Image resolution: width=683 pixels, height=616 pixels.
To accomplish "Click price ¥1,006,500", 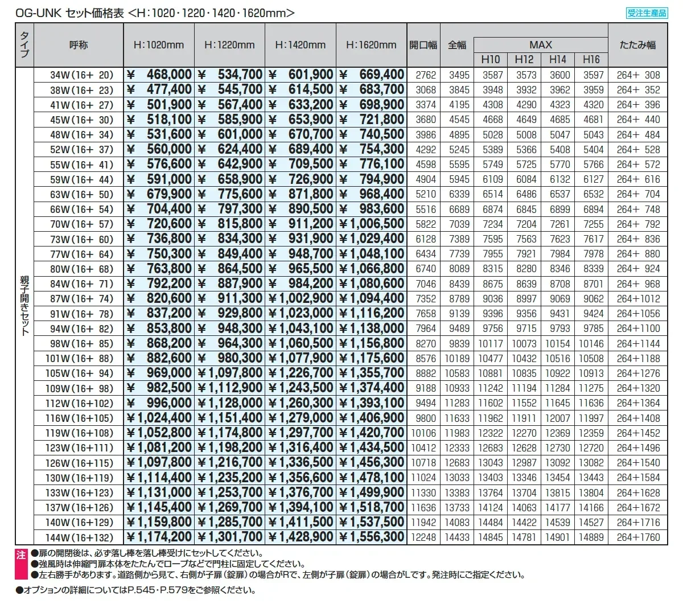I will pyautogui.click(x=371, y=224).
